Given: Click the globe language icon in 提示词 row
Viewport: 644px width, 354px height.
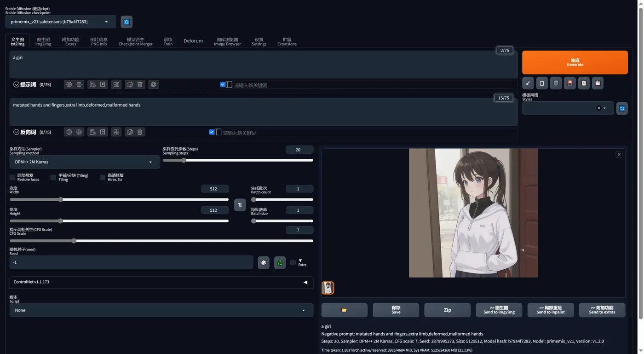Looking at the screenshot, I should [69, 85].
